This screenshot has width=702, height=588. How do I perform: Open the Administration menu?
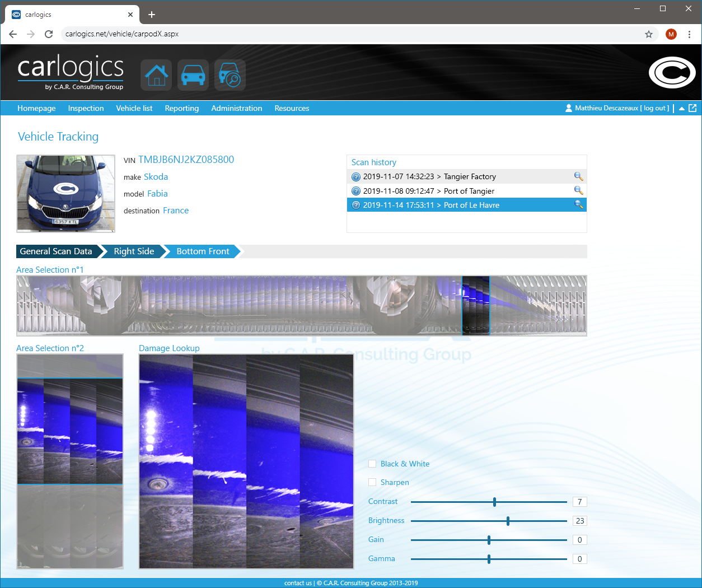tap(237, 108)
